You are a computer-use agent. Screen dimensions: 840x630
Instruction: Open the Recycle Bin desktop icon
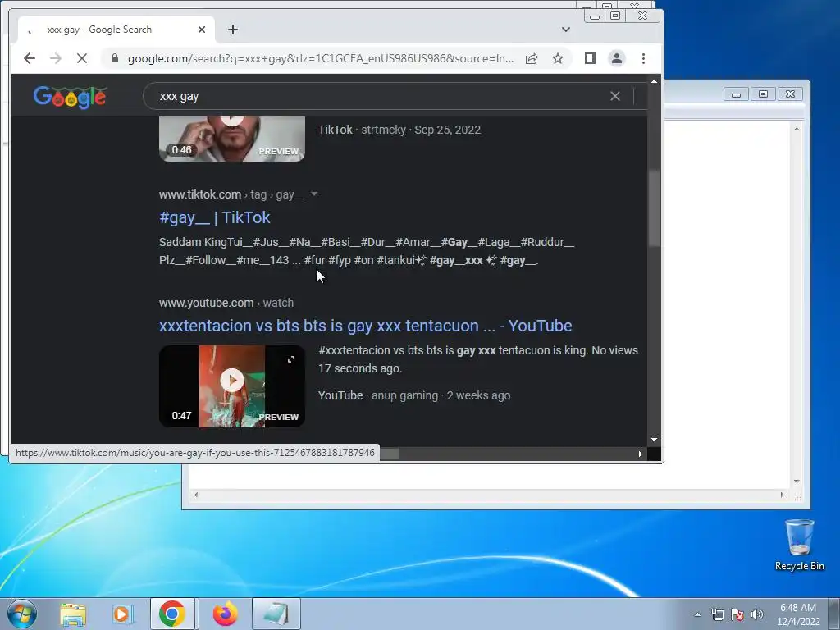click(x=799, y=545)
